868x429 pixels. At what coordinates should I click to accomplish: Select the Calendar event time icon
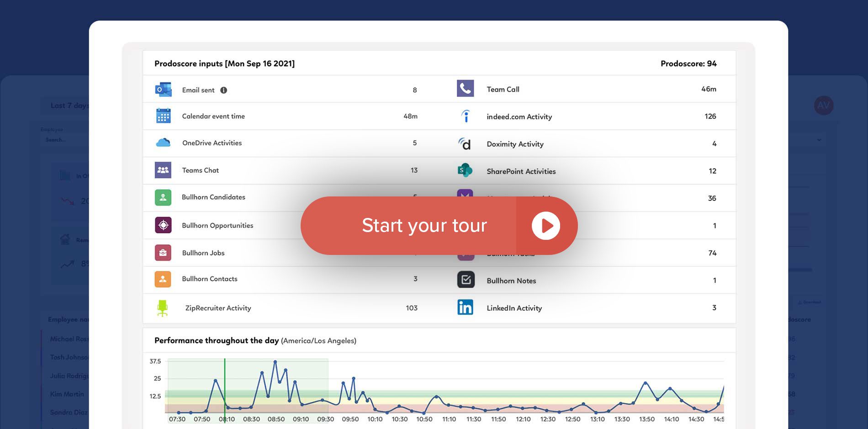163,116
